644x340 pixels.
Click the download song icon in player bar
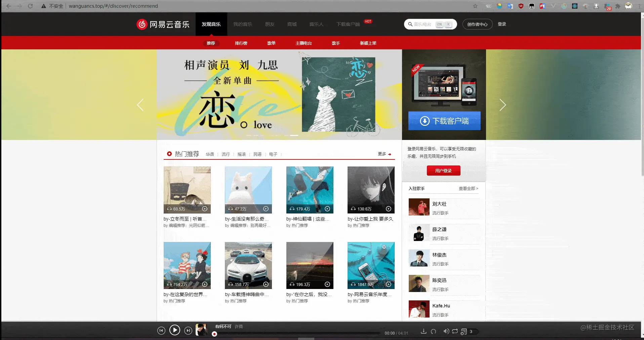(424, 331)
